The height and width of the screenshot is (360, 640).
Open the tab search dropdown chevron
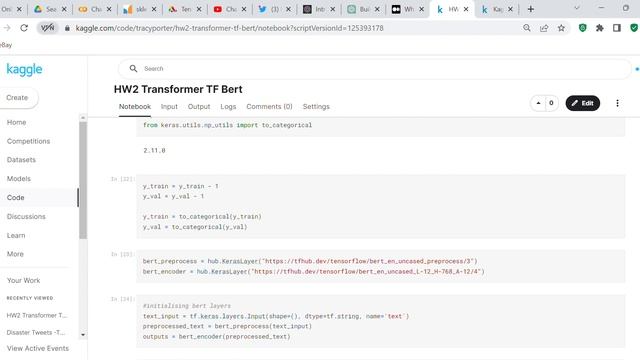click(577, 8)
